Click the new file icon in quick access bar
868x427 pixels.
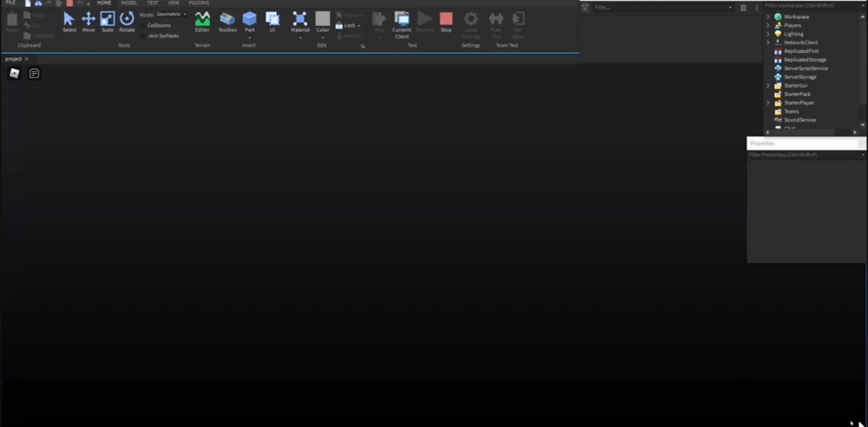[x=29, y=3]
